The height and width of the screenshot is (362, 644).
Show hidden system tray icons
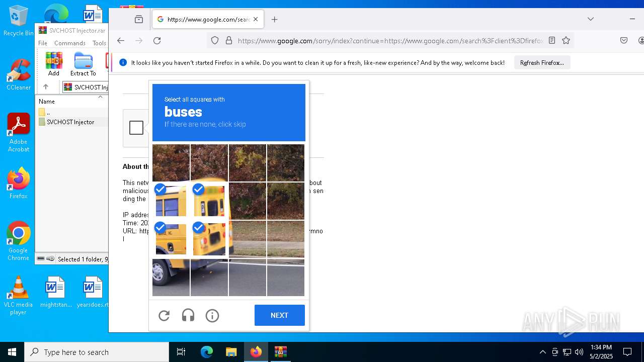point(542,352)
